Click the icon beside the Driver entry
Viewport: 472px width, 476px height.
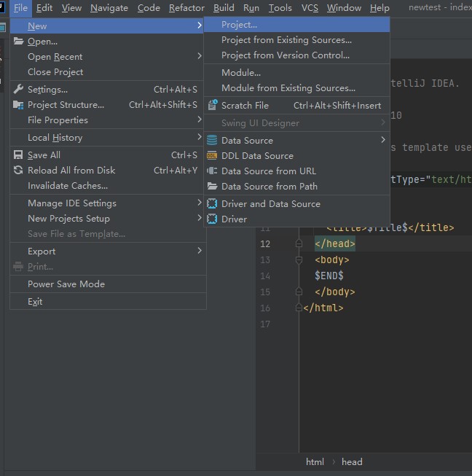[x=212, y=219]
